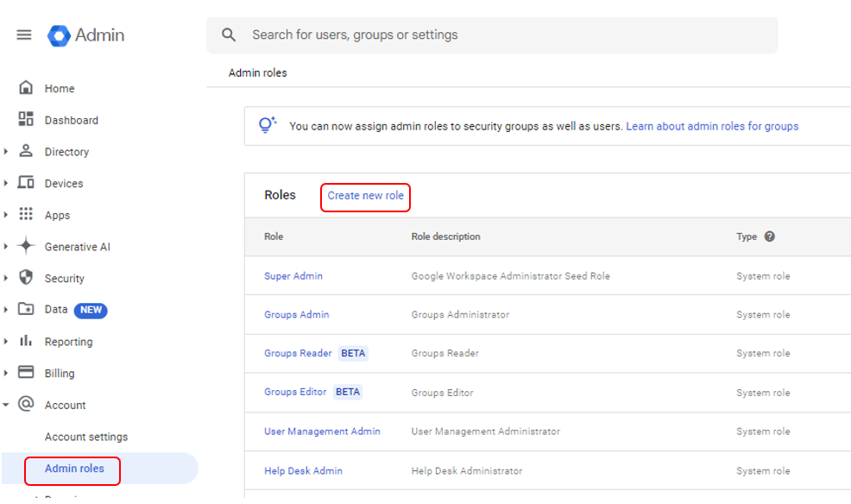Click the Role description column header
The width and height of the screenshot is (851, 504).
[445, 236]
